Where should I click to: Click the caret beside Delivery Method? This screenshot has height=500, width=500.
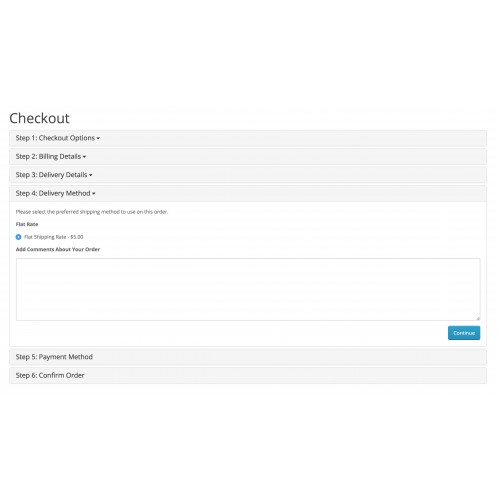pos(94,193)
